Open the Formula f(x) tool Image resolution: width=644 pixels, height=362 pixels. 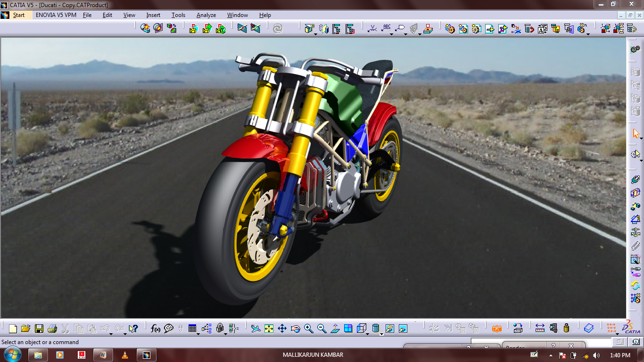[156, 329]
